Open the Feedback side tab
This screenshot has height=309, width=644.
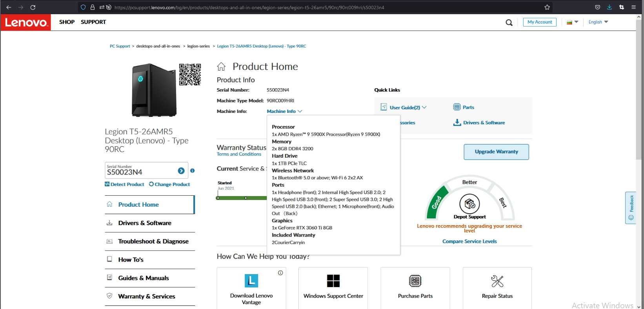(631, 208)
